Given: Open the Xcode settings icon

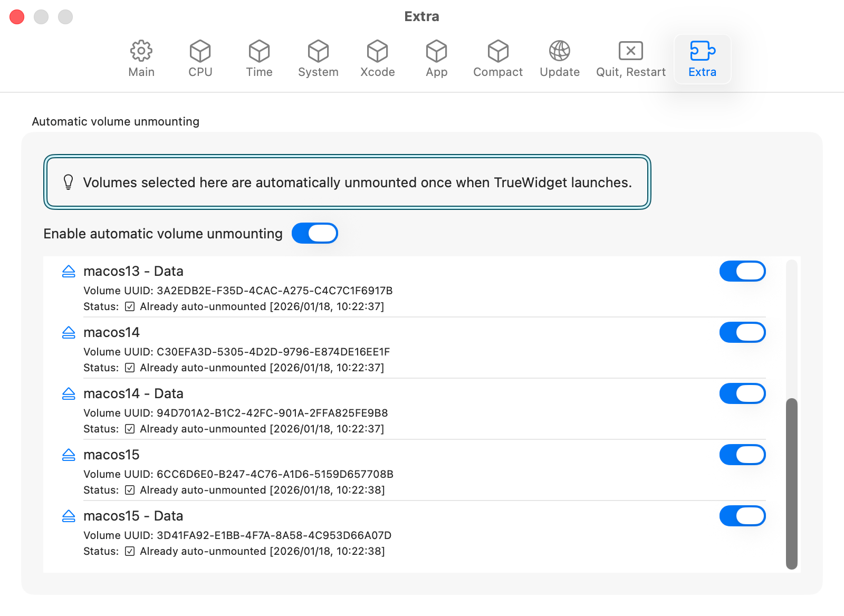Looking at the screenshot, I should (377, 52).
